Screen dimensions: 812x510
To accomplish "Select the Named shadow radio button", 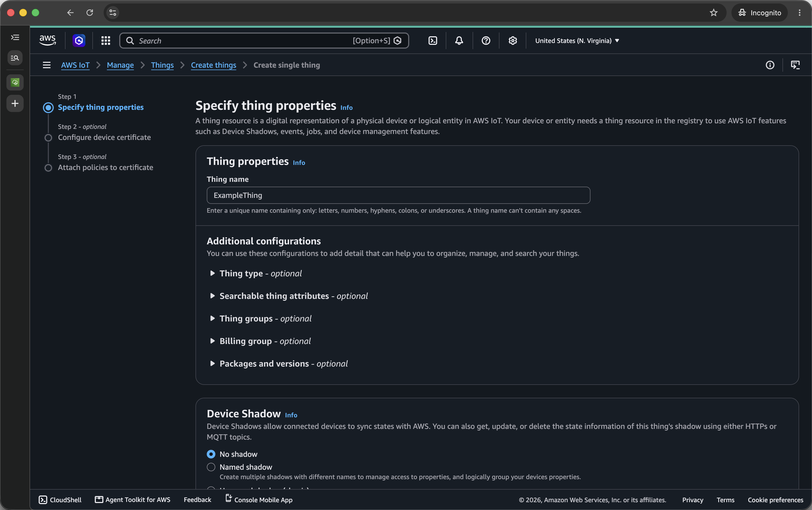I will pyautogui.click(x=211, y=467).
